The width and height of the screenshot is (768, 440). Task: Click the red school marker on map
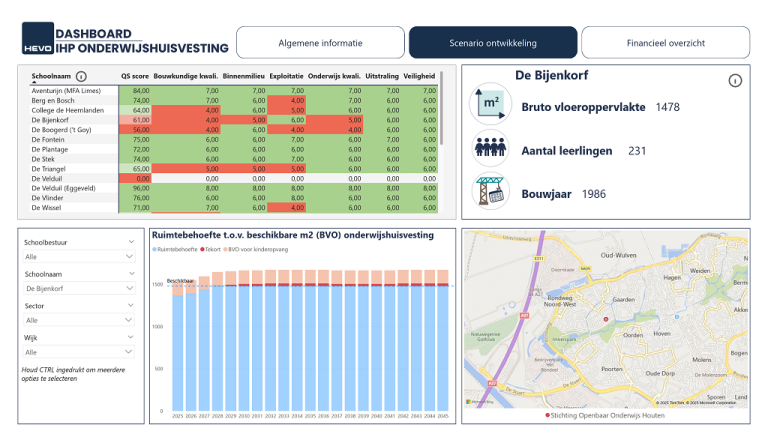(x=606, y=319)
